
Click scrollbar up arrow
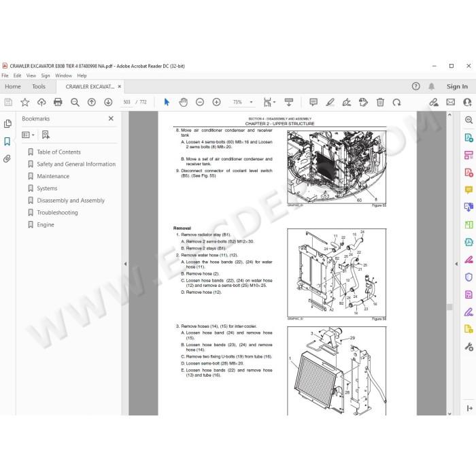coord(449,115)
